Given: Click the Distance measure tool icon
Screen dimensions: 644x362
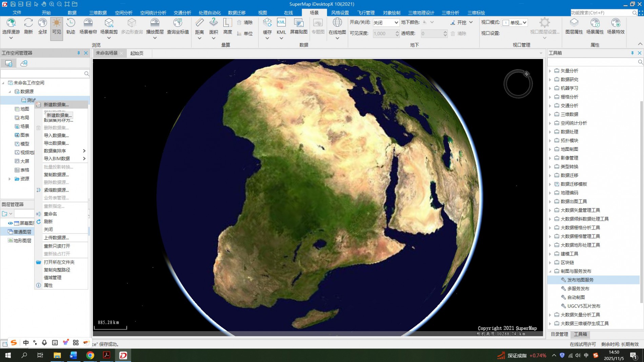Looking at the screenshot, I should coord(199,23).
